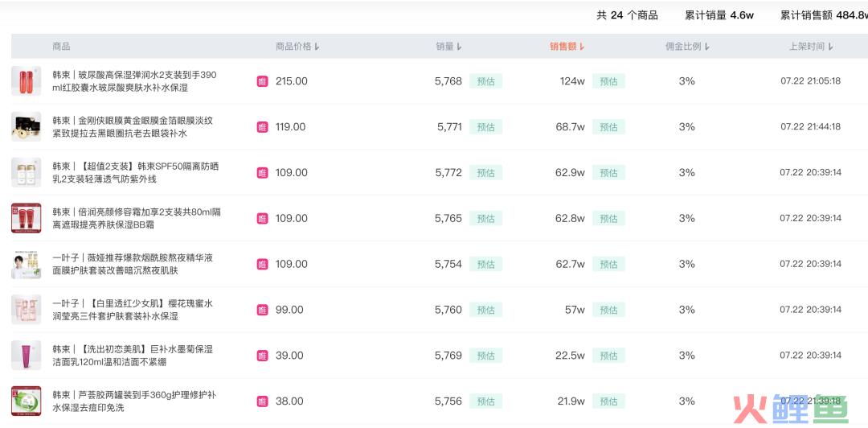Select revenue value 62.7w
This screenshot has height=428, width=868.
570,264
